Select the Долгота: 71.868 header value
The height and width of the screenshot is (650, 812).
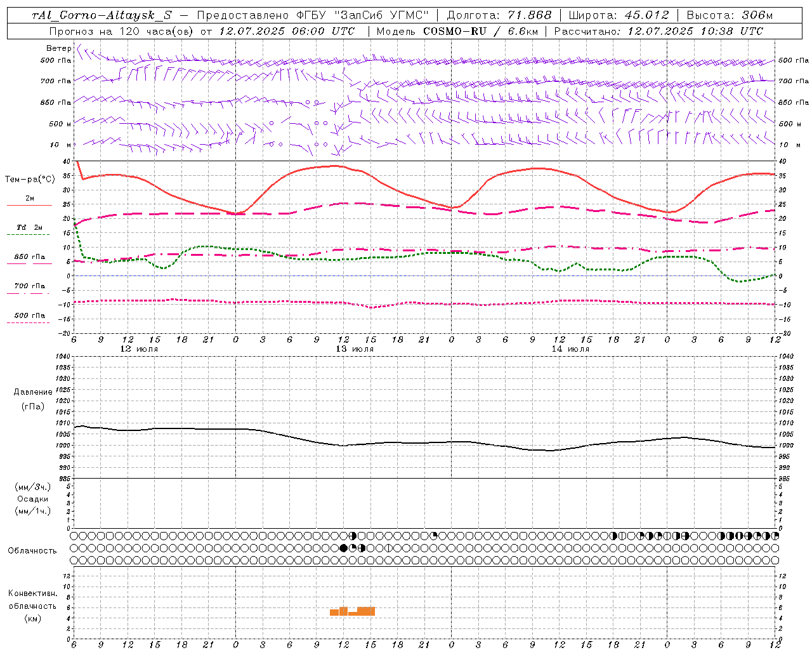click(499, 16)
